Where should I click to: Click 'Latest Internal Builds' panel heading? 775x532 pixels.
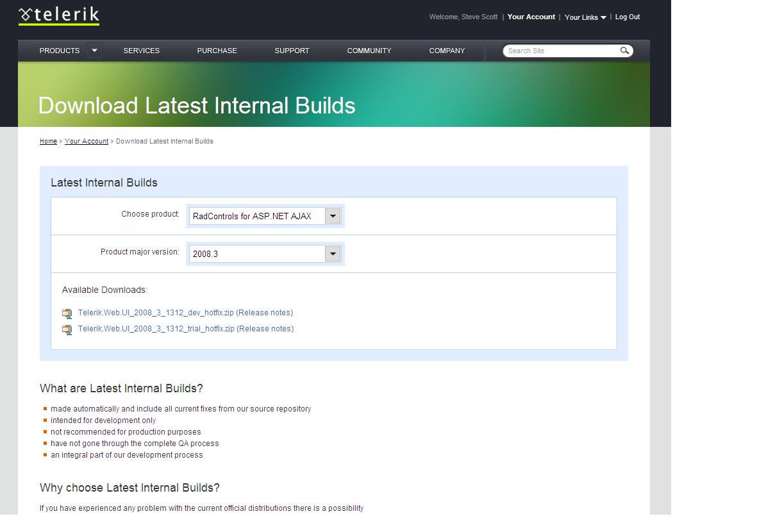[104, 183]
